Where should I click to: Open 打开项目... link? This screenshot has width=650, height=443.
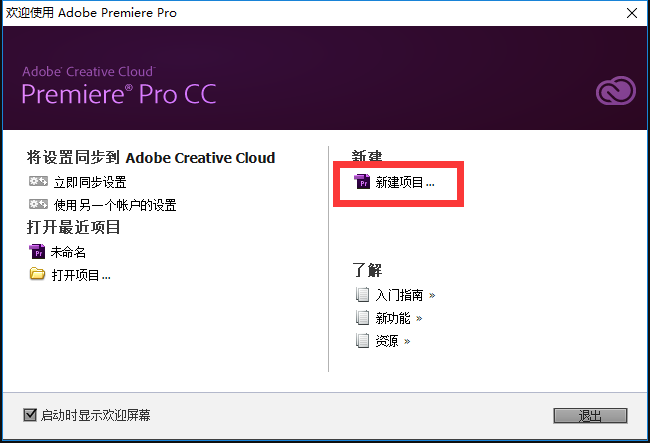point(81,275)
